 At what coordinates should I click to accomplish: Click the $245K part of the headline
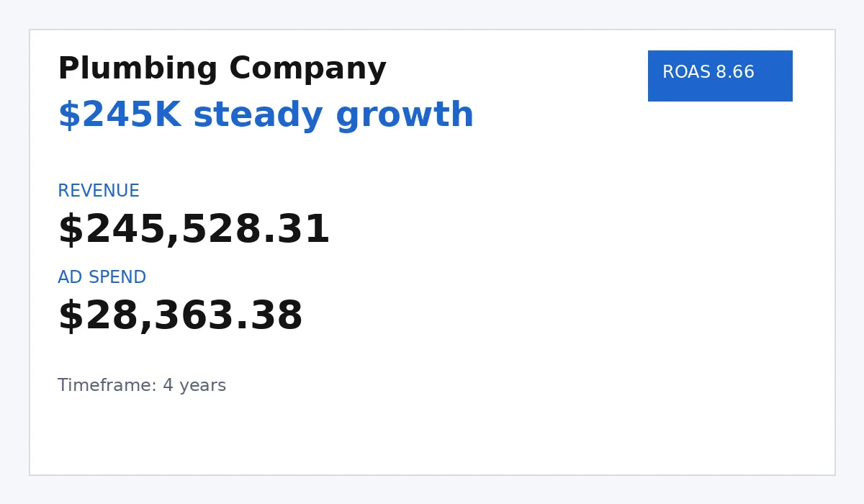tap(119, 116)
